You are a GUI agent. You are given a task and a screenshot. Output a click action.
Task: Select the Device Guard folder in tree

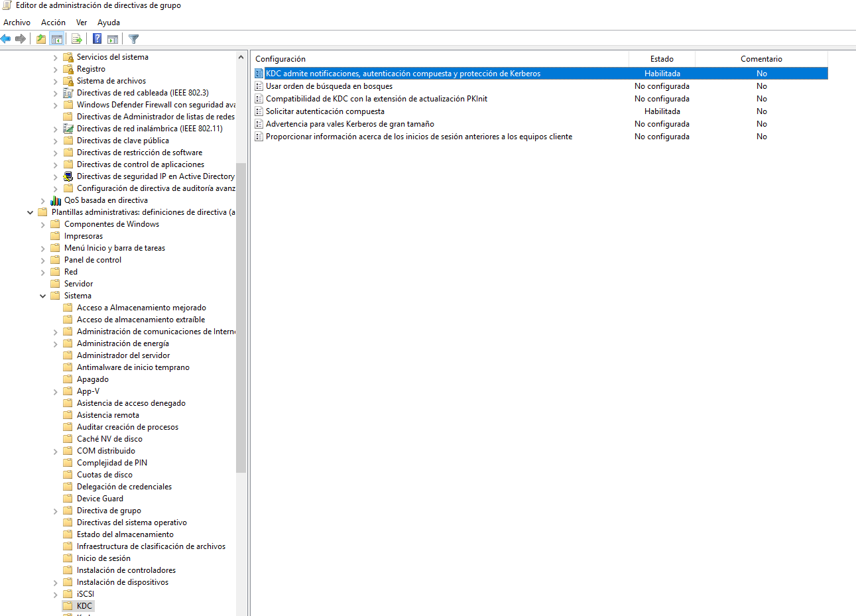pyautogui.click(x=99, y=499)
